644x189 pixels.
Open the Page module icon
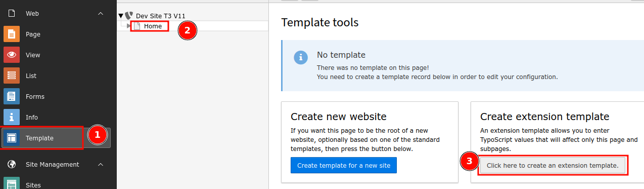coord(12,34)
